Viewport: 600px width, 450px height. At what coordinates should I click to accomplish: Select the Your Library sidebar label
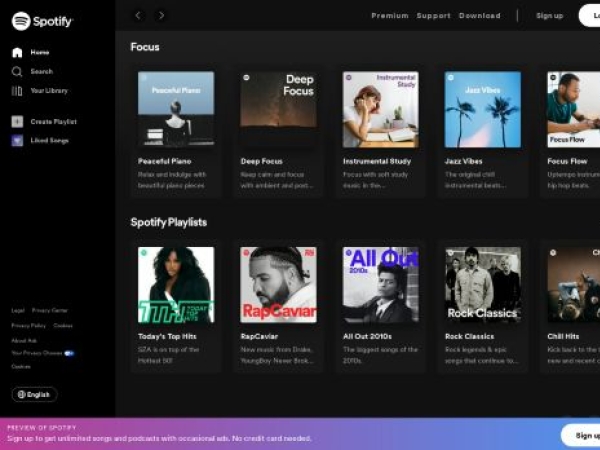coord(49,91)
